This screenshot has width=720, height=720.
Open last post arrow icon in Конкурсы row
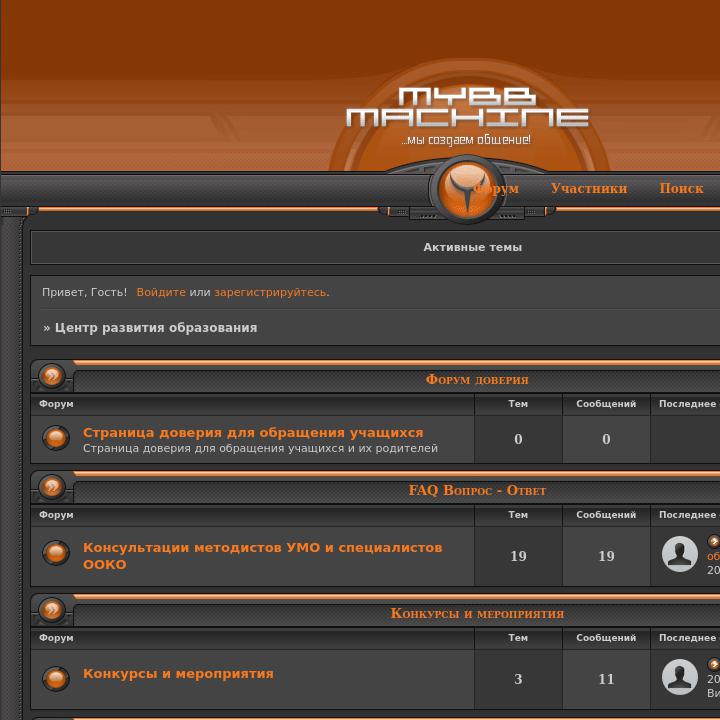pos(714,664)
